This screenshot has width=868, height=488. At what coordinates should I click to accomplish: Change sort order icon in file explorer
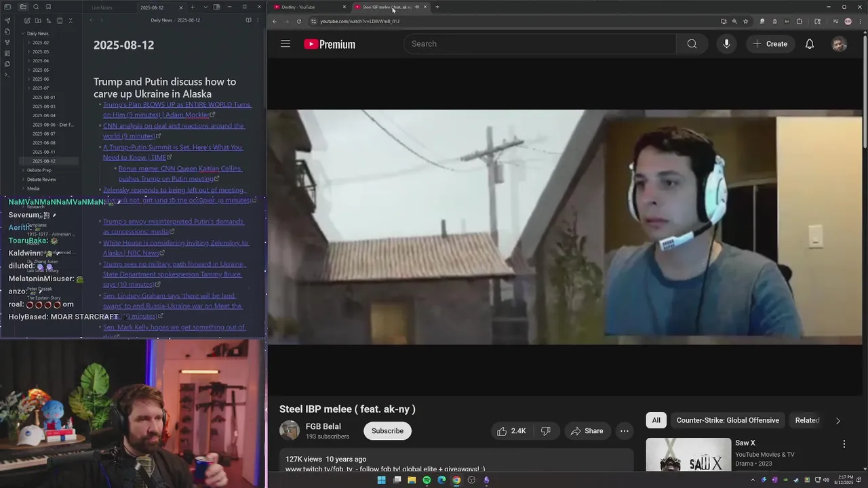[x=48, y=20]
